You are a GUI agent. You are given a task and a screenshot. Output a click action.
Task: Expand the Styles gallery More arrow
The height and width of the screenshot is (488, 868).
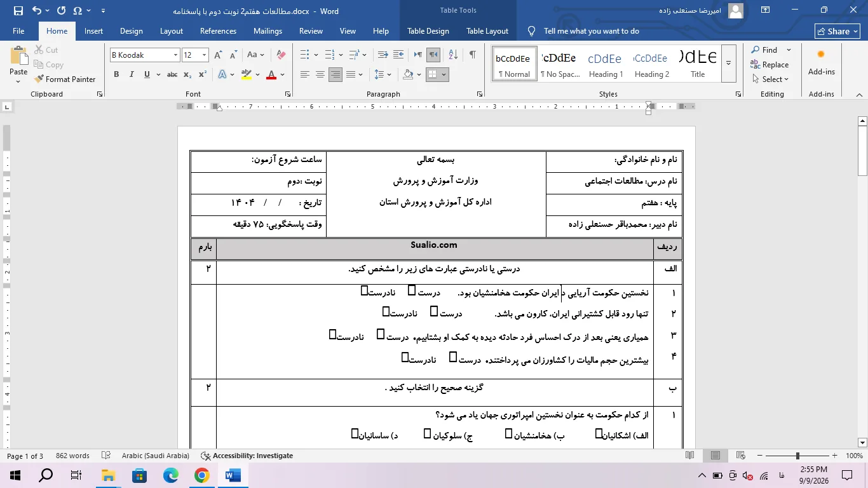click(729, 63)
